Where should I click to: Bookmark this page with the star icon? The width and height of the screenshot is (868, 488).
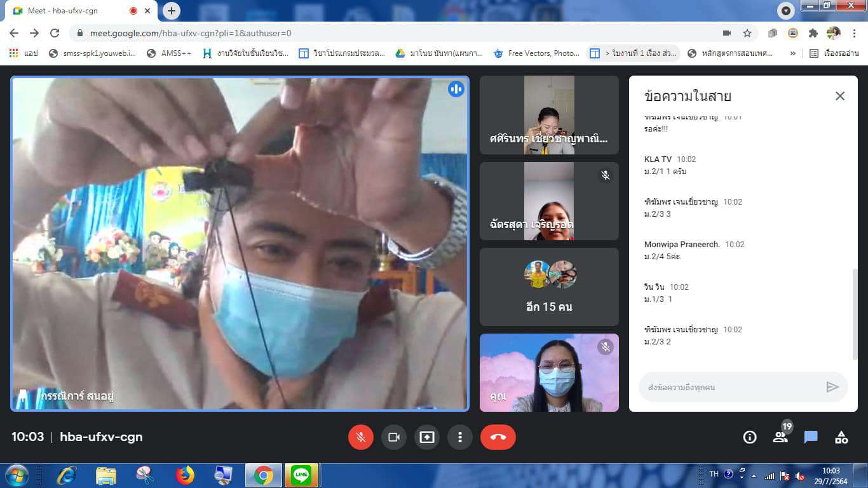point(747,33)
